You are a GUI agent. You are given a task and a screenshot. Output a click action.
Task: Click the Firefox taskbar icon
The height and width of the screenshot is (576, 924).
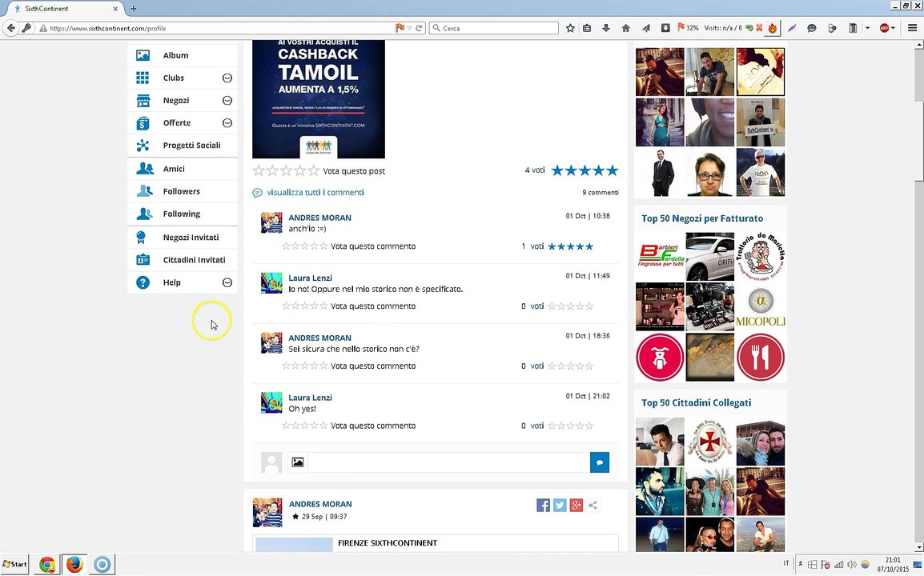(74, 564)
